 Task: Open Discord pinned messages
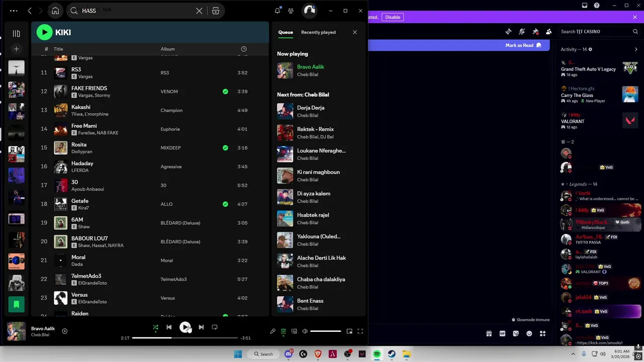coord(535,31)
